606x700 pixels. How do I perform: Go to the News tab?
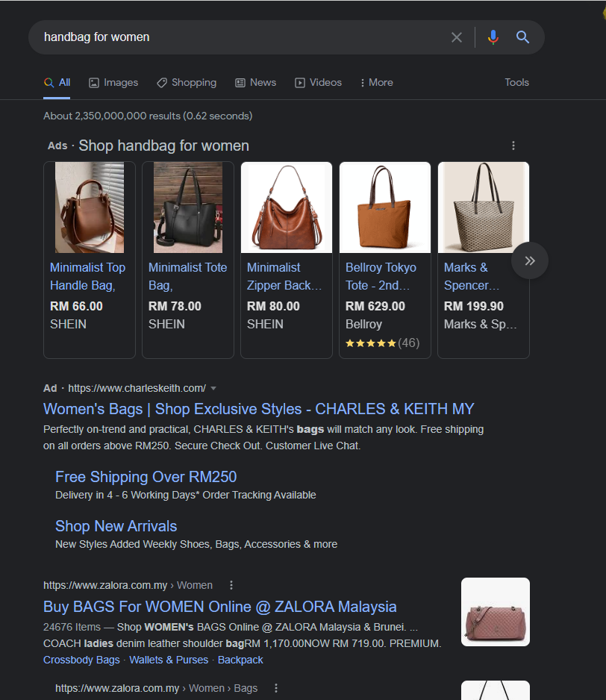click(x=255, y=83)
